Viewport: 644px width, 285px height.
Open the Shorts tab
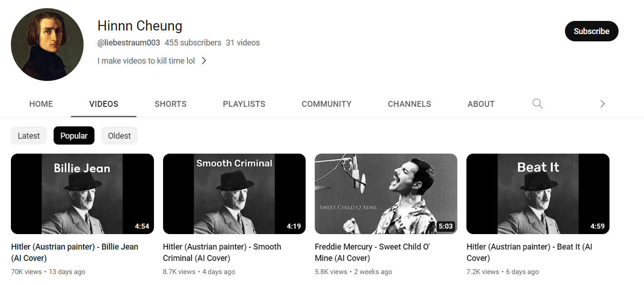tap(170, 104)
